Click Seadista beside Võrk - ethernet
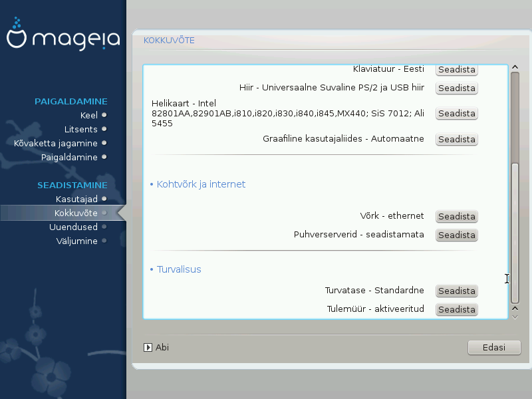Image resolution: width=532 pixels, height=399 pixels. (456, 217)
